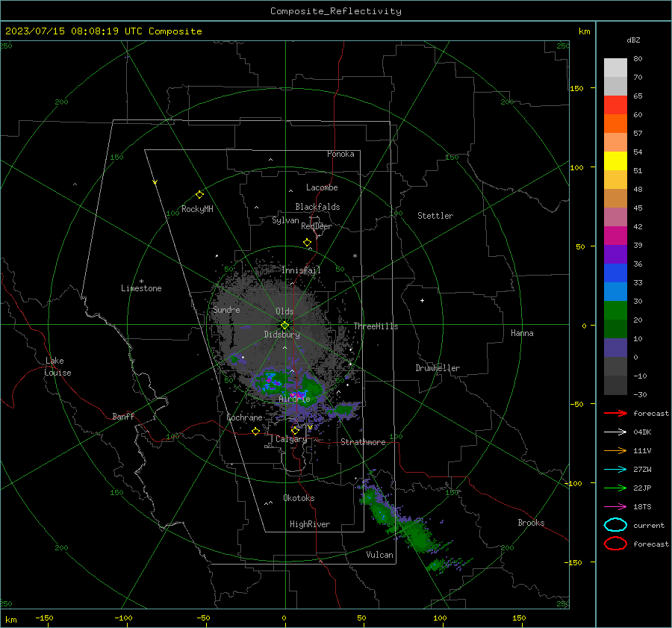Viewport: 672px width, 628px height.
Task: Click the red forecast arrow in legend
Action: (615, 413)
